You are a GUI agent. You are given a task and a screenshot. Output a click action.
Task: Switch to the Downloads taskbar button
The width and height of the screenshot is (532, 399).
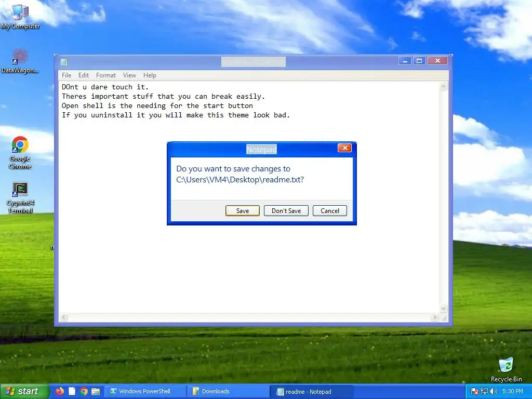(x=228, y=391)
